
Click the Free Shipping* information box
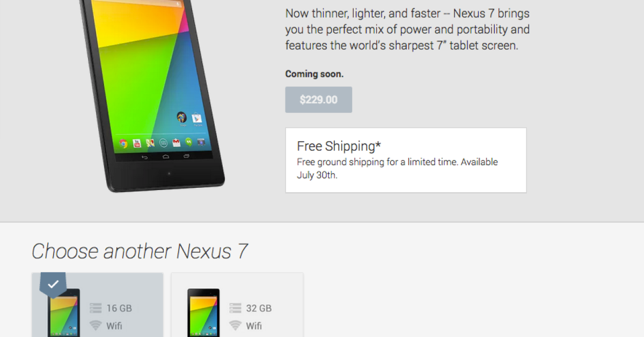(x=406, y=160)
